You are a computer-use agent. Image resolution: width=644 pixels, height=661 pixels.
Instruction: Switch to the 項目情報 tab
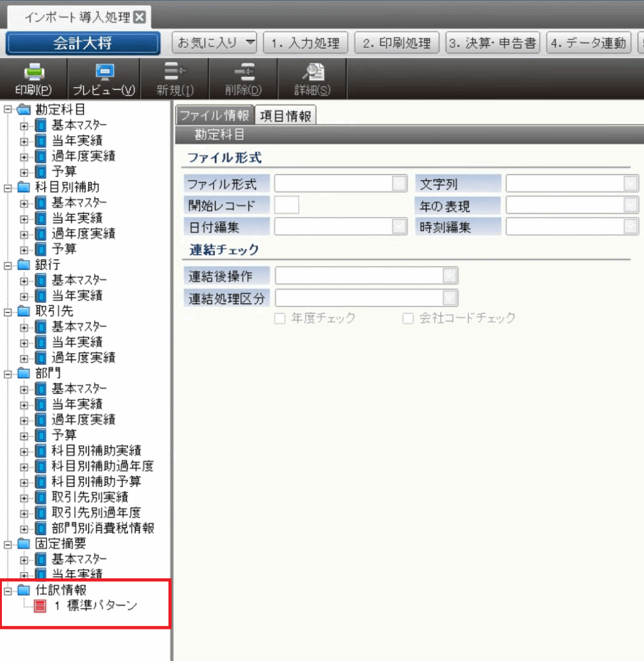[x=285, y=116]
